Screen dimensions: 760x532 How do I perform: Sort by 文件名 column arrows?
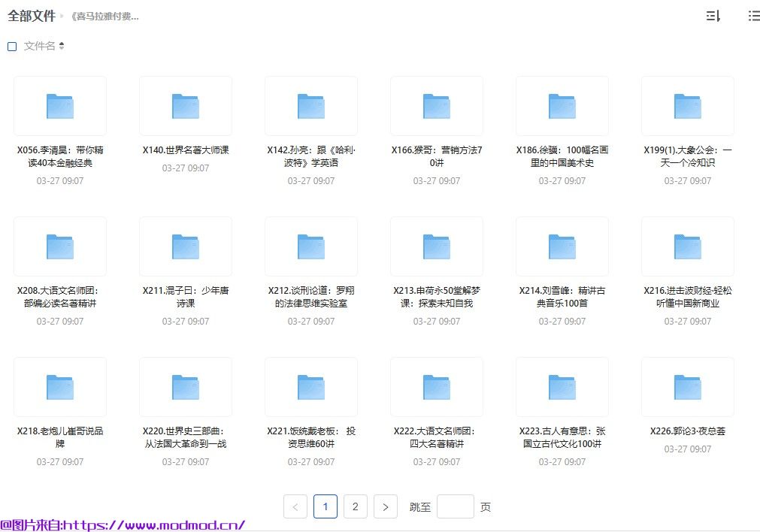(62, 46)
